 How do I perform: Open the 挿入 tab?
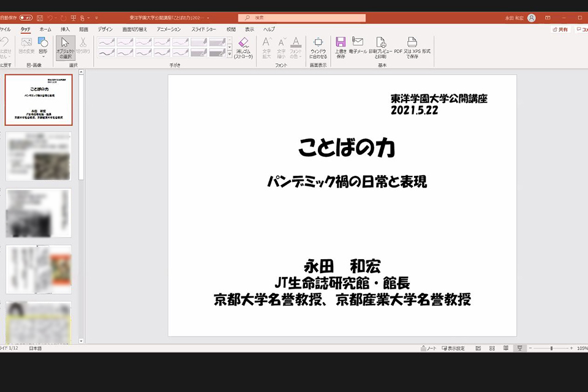(x=66, y=29)
